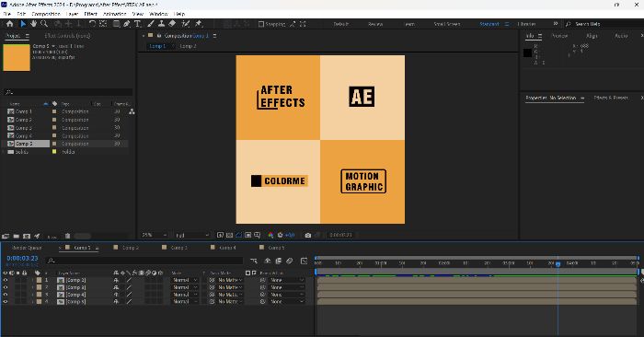The height and width of the screenshot is (337, 644).
Task: Select the Puppet Pin tool
Action: click(199, 24)
